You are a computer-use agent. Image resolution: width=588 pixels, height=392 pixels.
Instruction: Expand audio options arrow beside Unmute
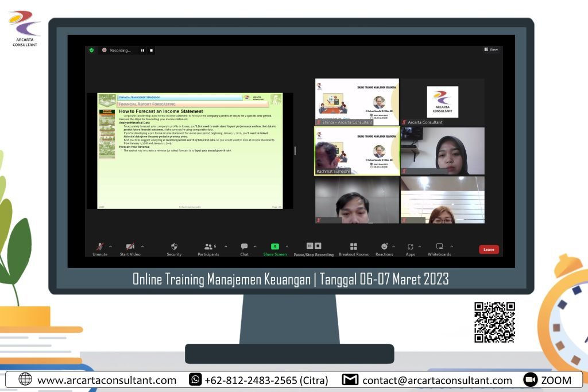tap(110, 246)
